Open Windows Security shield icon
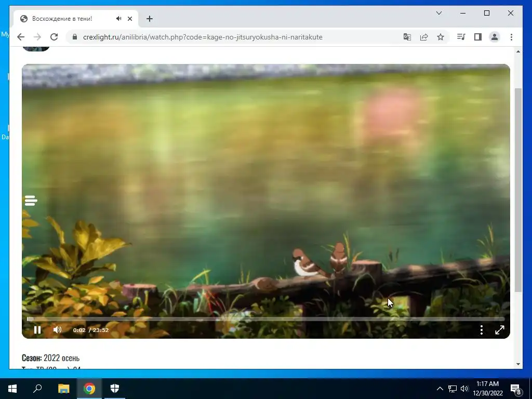532x399 pixels. (x=115, y=389)
